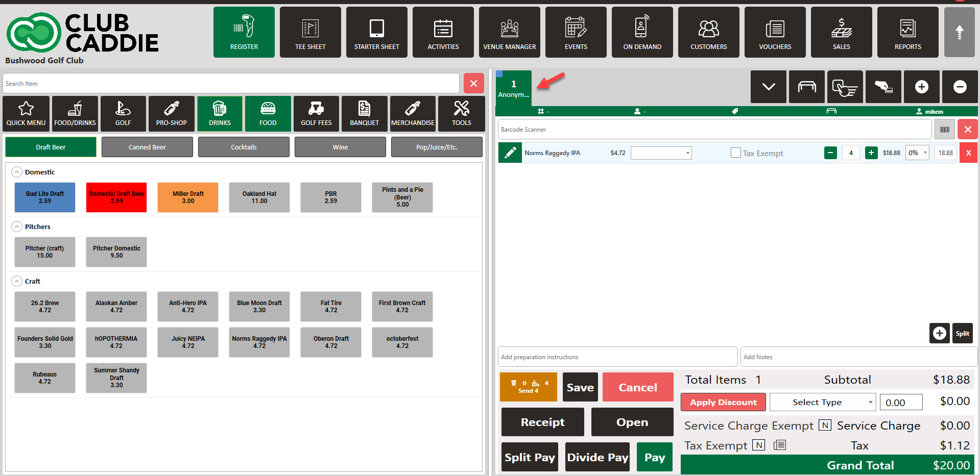Select the red Domestic Draft Beer tile

tap(116, 197)
